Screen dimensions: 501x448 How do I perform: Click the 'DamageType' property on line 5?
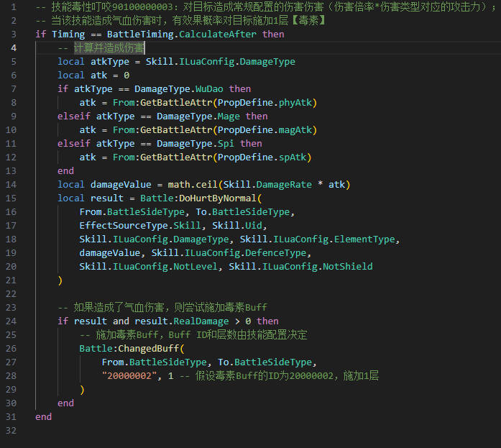point(267,62)
